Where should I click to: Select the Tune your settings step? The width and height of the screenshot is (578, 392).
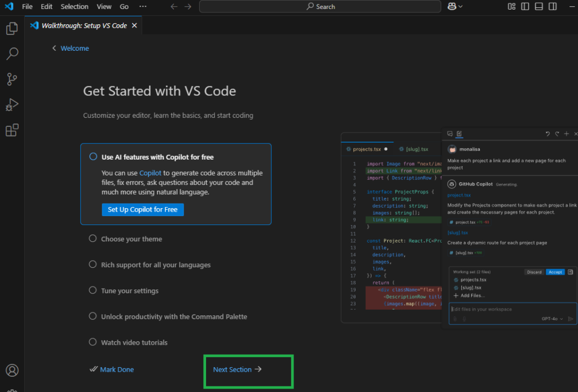pyautogui.click(x=130, y=291)
